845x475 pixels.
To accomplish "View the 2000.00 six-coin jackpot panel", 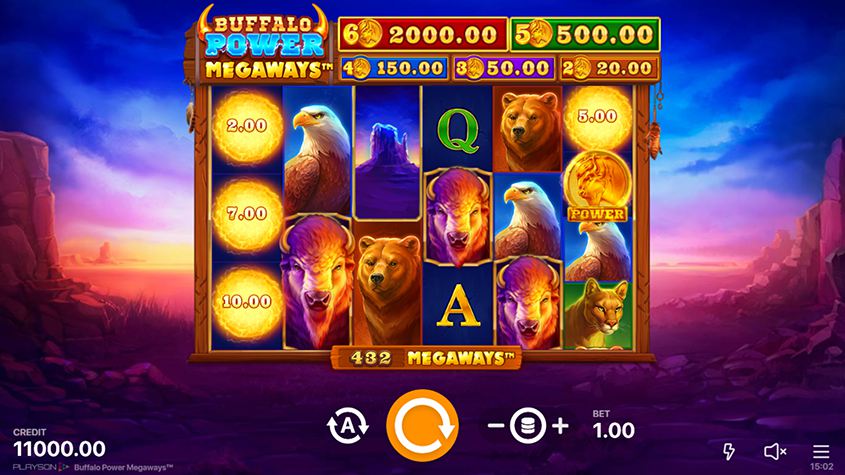I will click(423, 34).
